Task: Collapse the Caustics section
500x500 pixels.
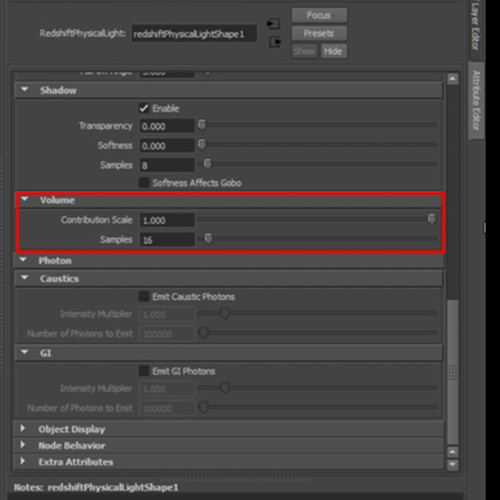Action: point(24,278)
